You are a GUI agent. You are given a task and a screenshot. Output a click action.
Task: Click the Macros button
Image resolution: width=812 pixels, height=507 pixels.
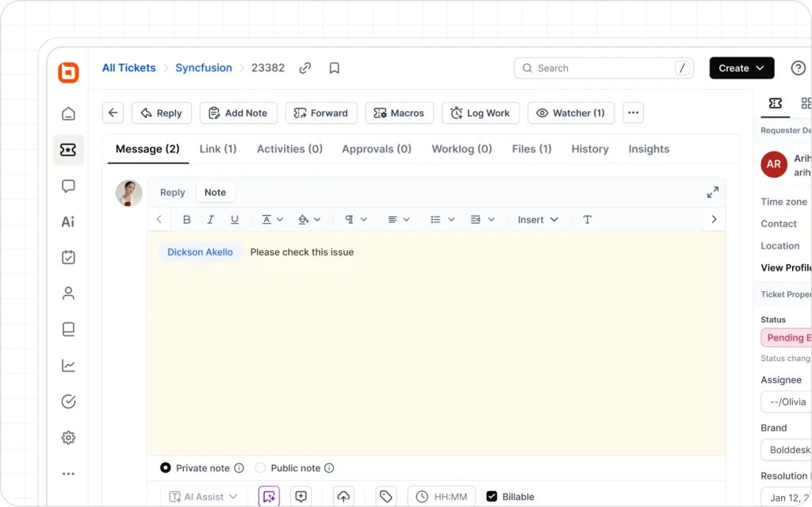[400, 113]
